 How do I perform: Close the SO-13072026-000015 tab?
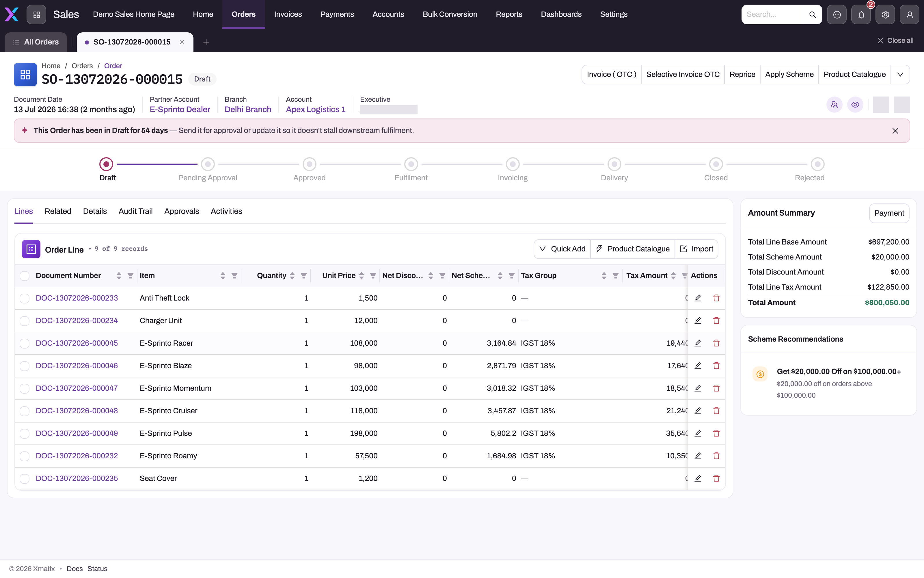pyautogui.click(x=182, y=42)
